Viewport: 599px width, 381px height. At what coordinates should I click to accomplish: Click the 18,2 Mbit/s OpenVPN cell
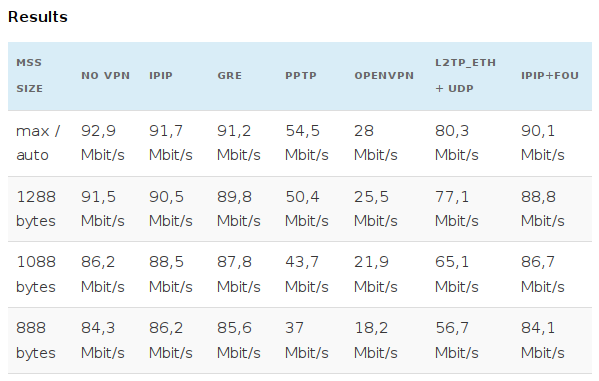(x=376, y=340)
